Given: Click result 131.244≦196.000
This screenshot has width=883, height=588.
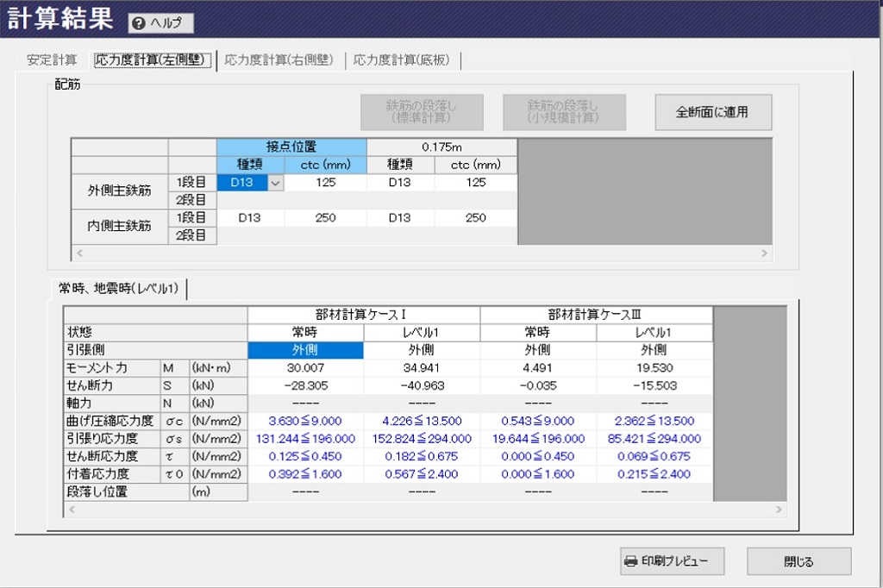Looking at the screenshot, I should pos(305,439).
